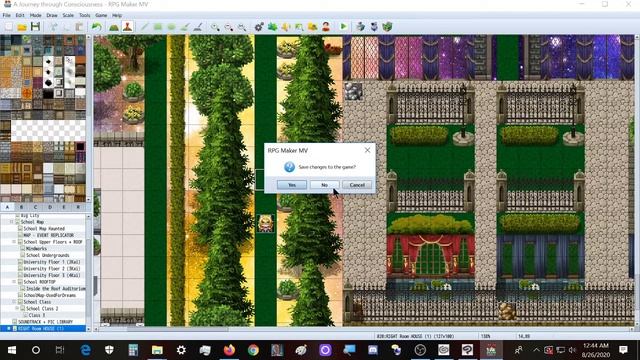Viewport: 640px width, 360px height.
Task: Switch to Event editing mode icon
Action: click(x=127, y=27)
